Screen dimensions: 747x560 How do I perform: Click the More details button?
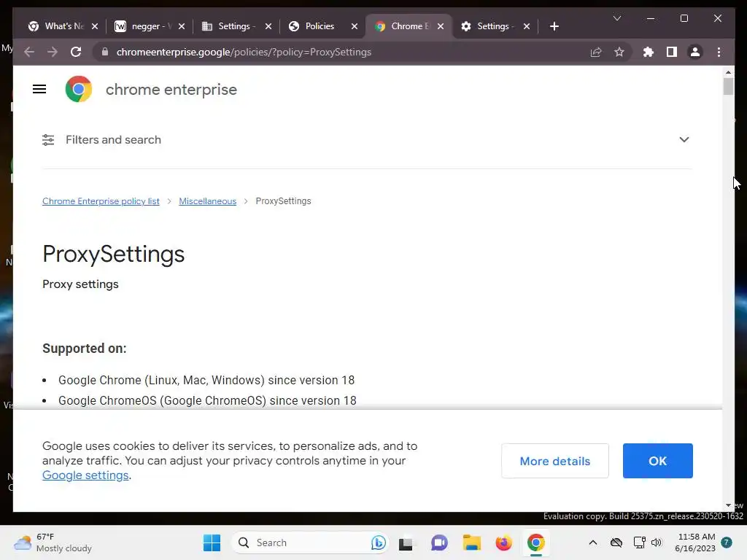pyautogui.click(x=555, y=461)
